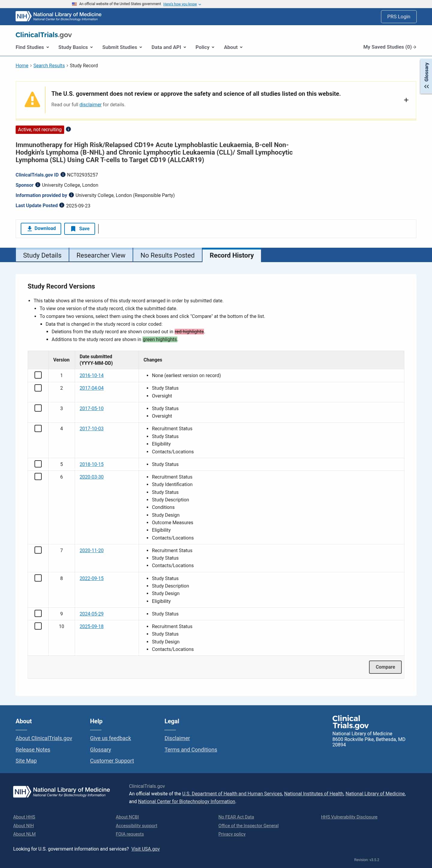Image resolution: width=432 pixels, height=868 pixels.
Task: Open My Saved Studies (0)
Action: pos(390,47)
